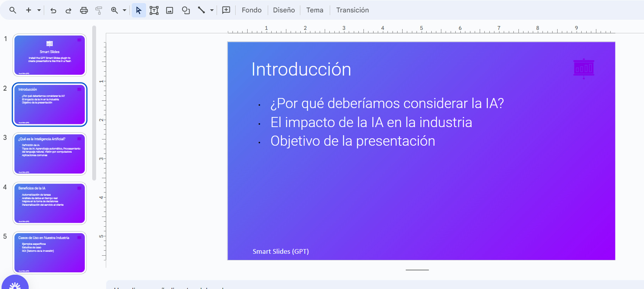Select slide 2 thumbnail Introducción
The width and height of the screenshot is (644, 289).
50,105
